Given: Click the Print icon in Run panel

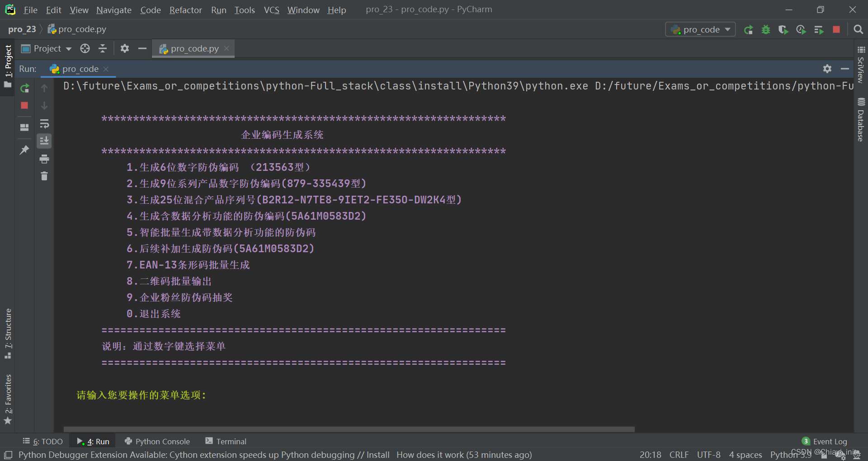Looking at the screenshot, I should click(x=44, y=159).
